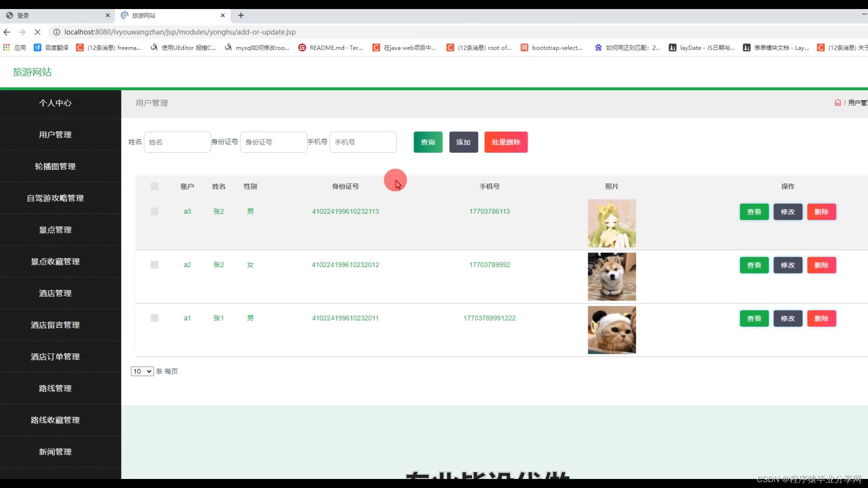Open new browser tab with plus icon

241,15
